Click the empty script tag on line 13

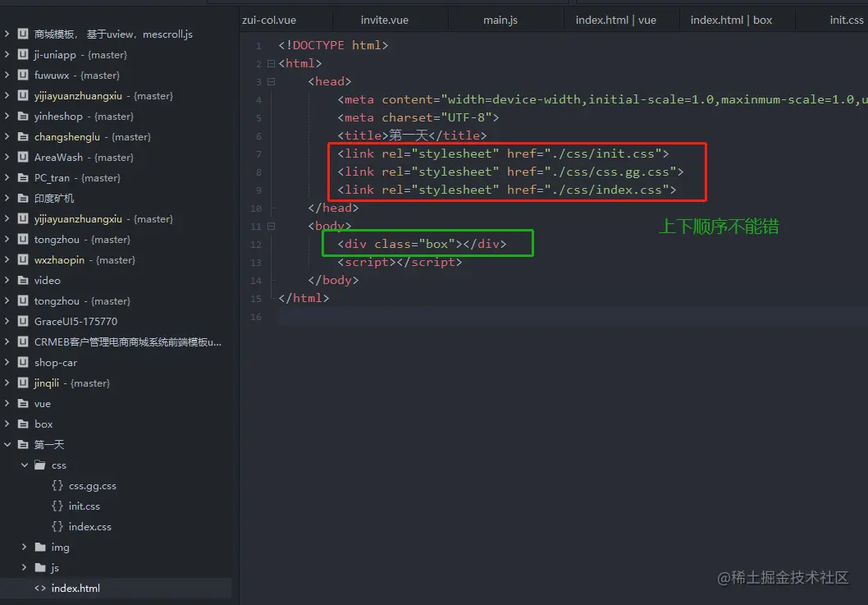point(400,262)
